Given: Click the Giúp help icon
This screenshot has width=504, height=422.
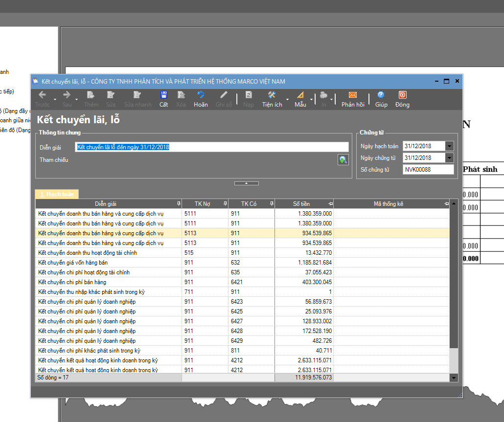Looking at the screenshot, I should (381, 95).
